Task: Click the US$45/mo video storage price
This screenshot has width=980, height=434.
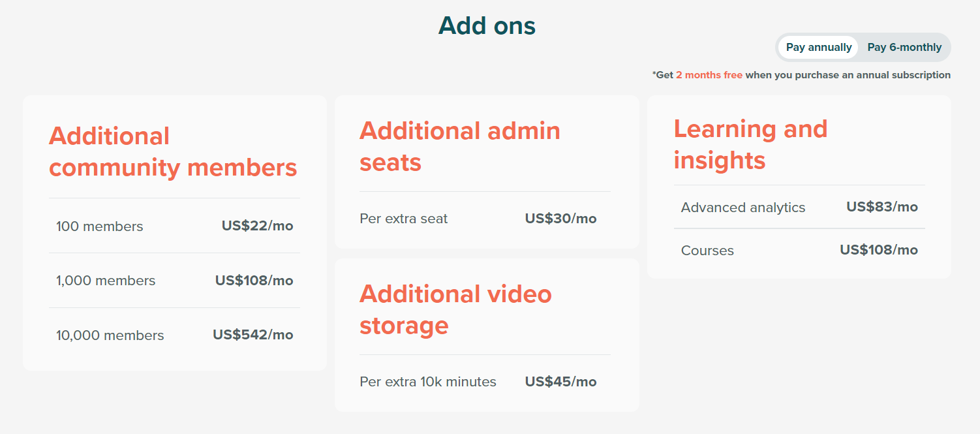Action: pos(561,382)
